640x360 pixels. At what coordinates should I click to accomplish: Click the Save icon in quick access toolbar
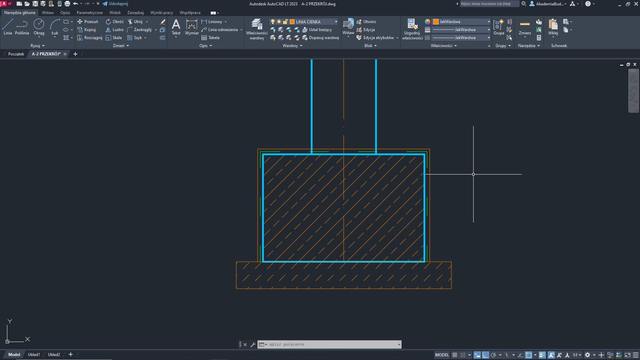35,4
